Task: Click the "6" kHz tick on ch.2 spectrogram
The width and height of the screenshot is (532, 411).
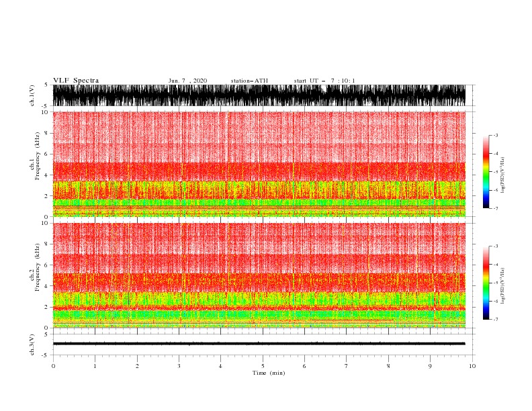Action: (x=46, y=265)
